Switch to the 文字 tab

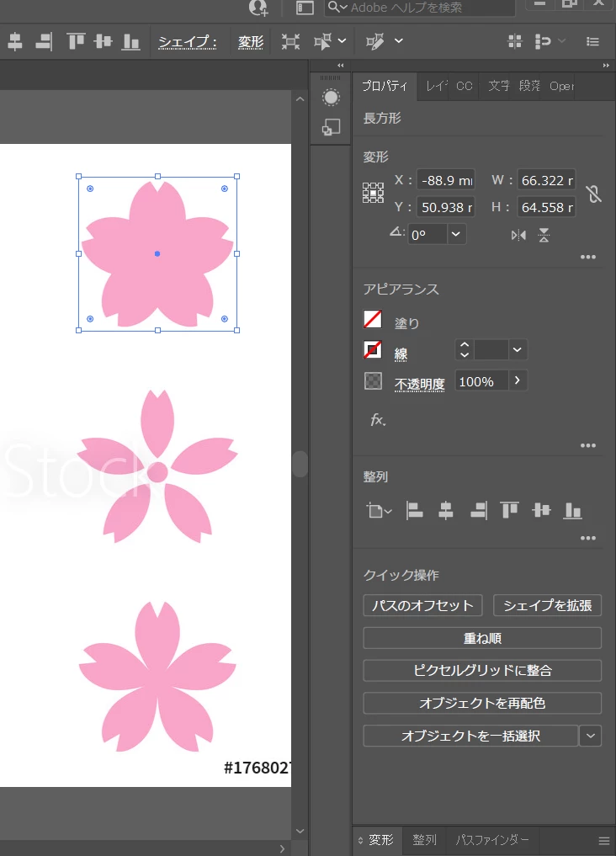click(499, 86)
